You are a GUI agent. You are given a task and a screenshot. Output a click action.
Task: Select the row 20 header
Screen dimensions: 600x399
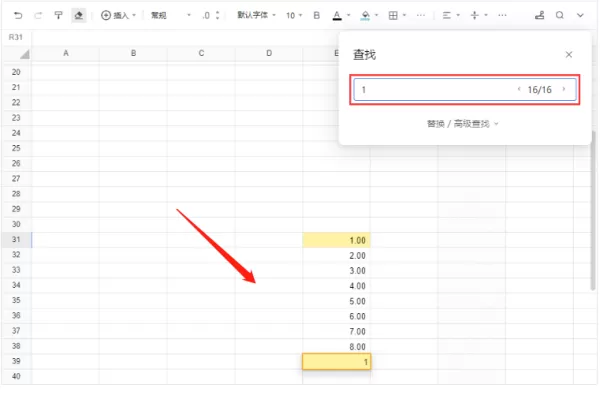click(16, 72)
